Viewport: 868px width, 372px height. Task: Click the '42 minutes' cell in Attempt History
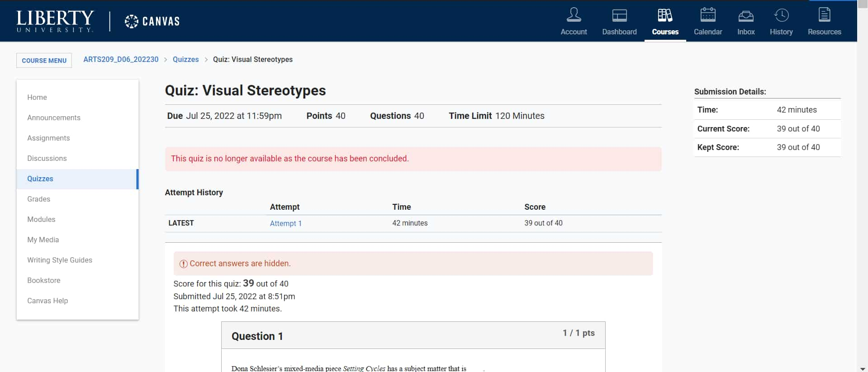pos(410,223)
